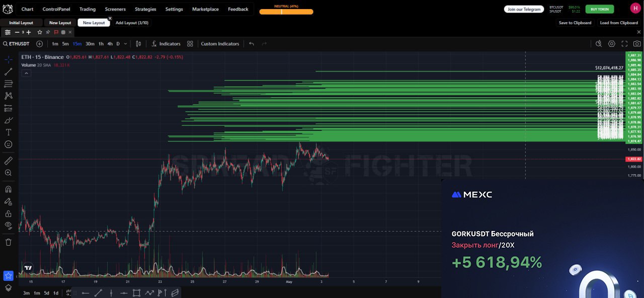Switch to the 30m timeframe
This screenshot has width=644, height=298.
(90, 44)
